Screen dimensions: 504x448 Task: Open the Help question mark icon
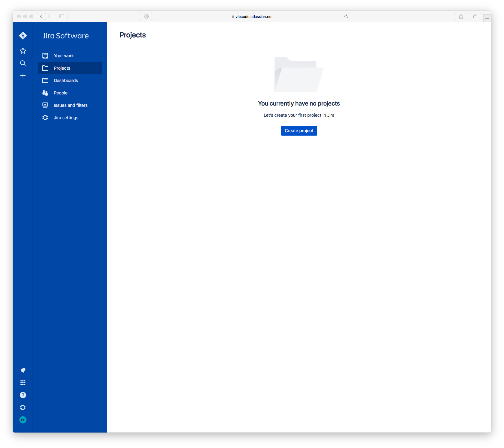coord(23,395)
